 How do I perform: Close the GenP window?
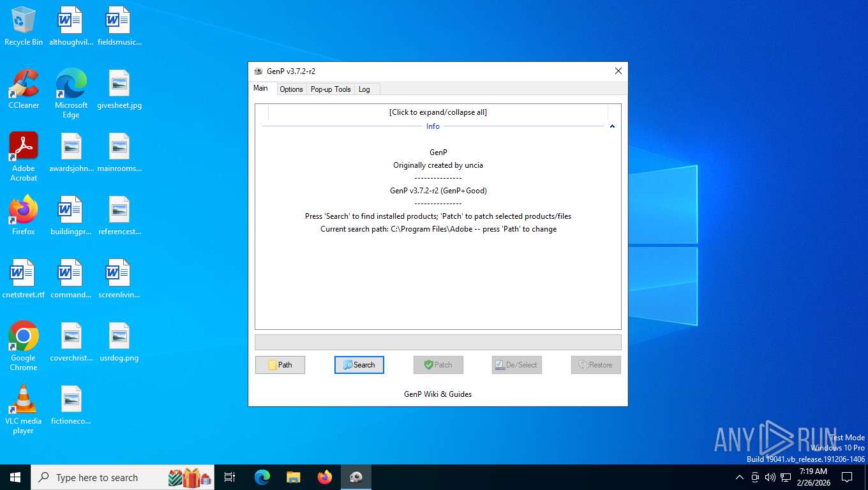click(618, 71)
